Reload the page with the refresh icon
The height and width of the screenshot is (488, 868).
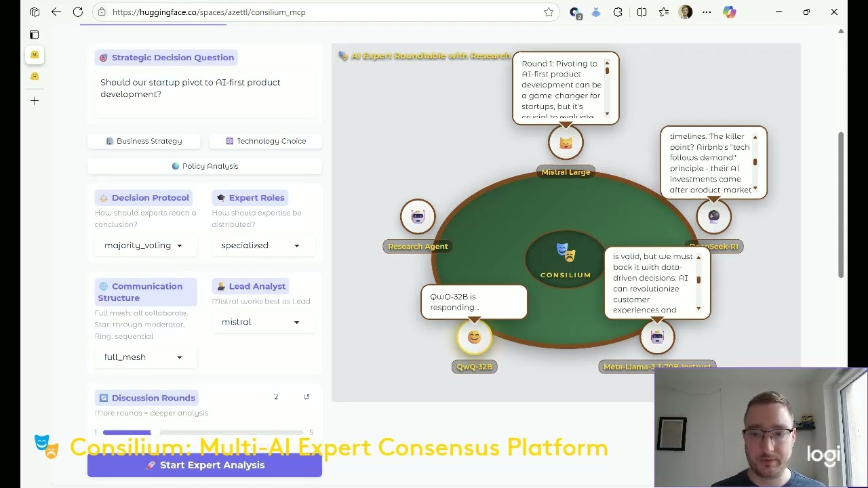78,12
